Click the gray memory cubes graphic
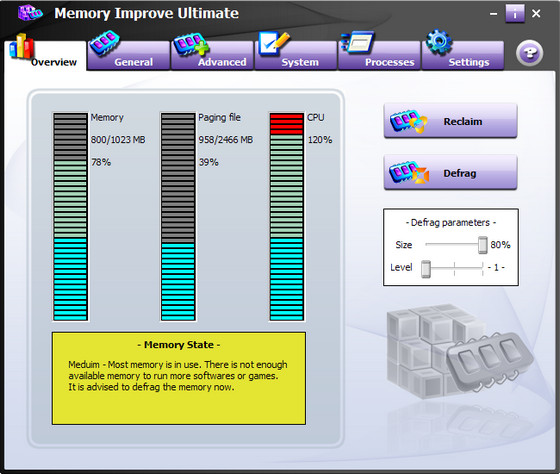This screenshot has height=474, width=560. click(460, 352)
